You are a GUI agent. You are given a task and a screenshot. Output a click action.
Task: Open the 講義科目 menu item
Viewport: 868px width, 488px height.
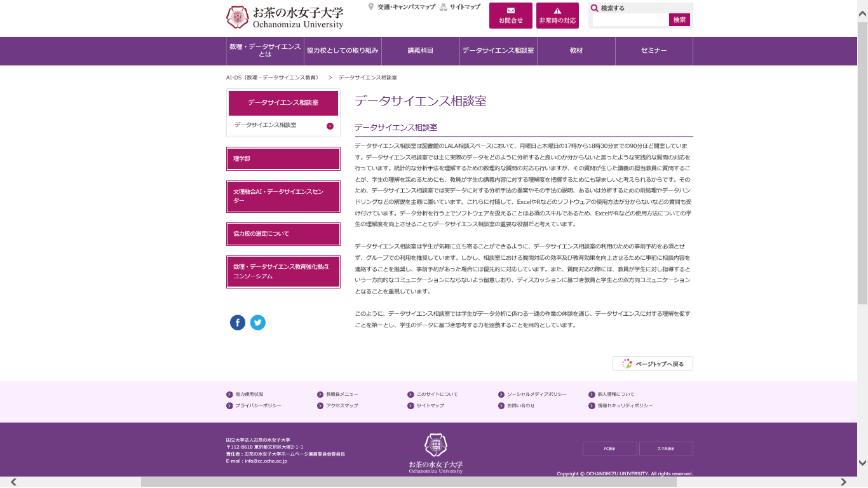point(421,51)
